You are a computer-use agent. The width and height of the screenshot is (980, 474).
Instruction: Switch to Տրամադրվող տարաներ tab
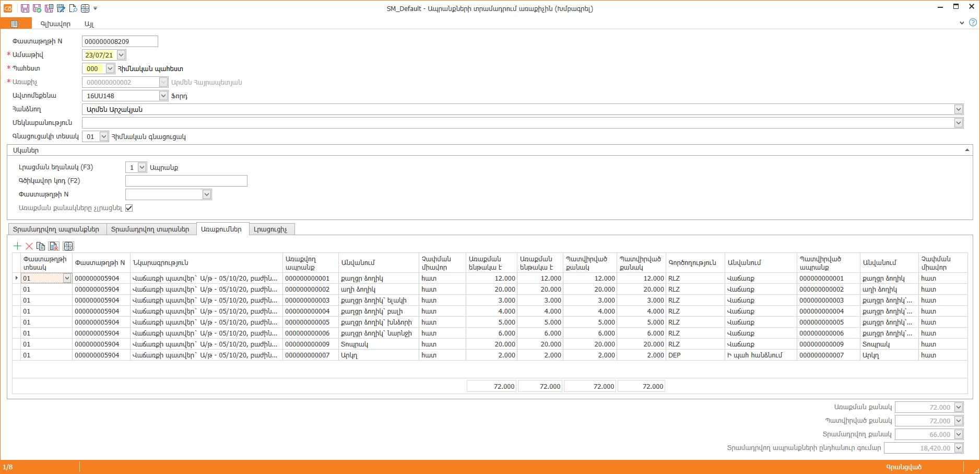coord(150,229)
